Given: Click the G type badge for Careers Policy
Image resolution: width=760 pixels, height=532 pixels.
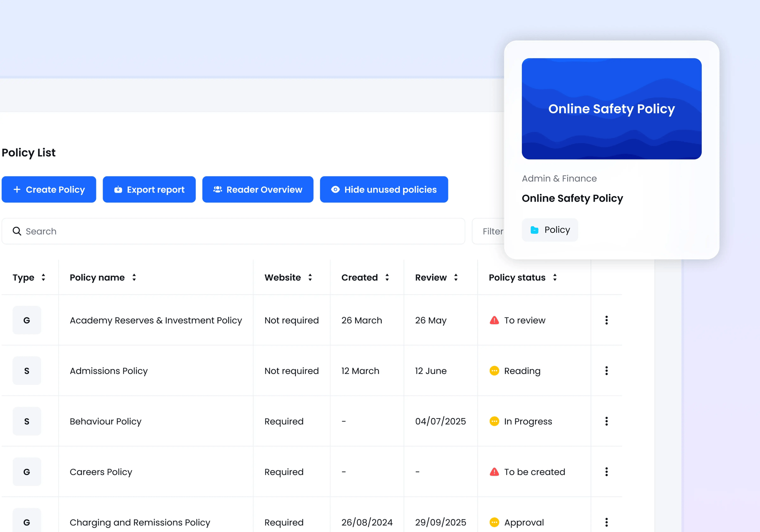Looking at the screenshot, I should click(x=27, y=472).
